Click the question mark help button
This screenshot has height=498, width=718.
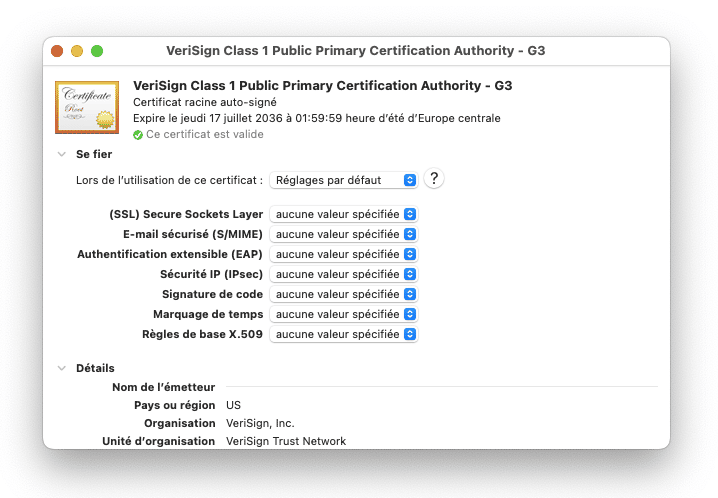pos(433,179)
